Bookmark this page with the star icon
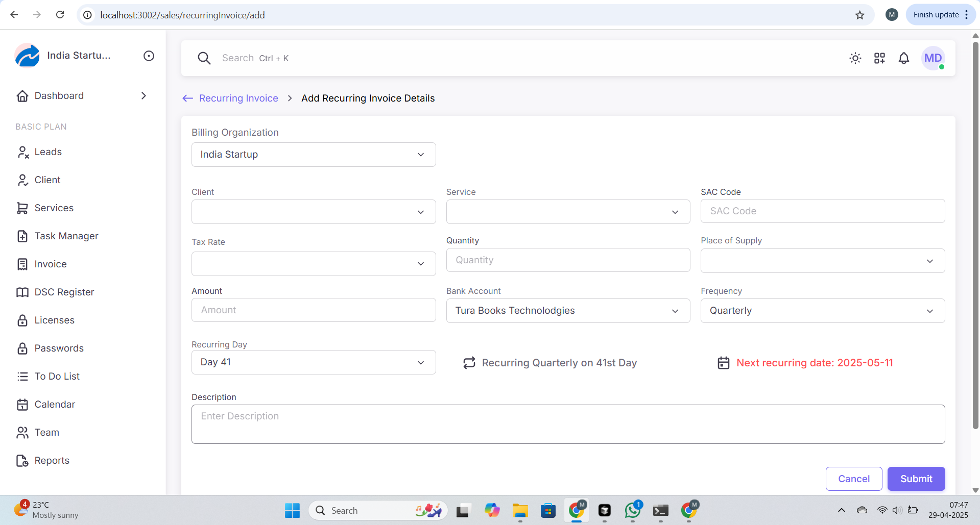 pos(860,15)
